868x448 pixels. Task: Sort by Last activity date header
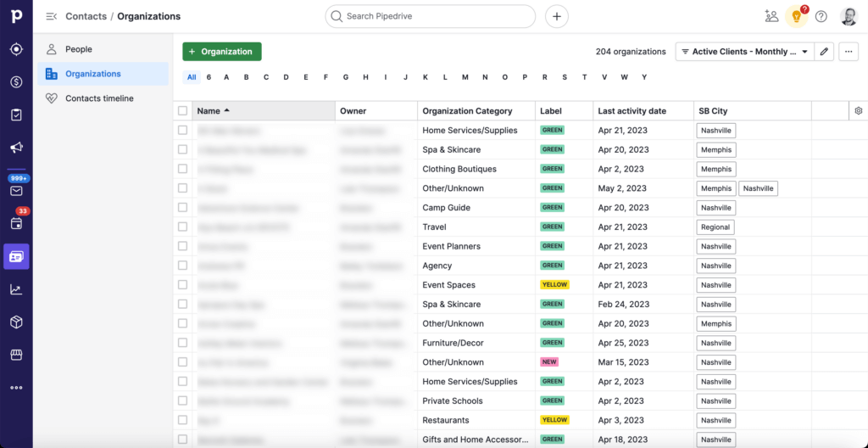[643, 111]
